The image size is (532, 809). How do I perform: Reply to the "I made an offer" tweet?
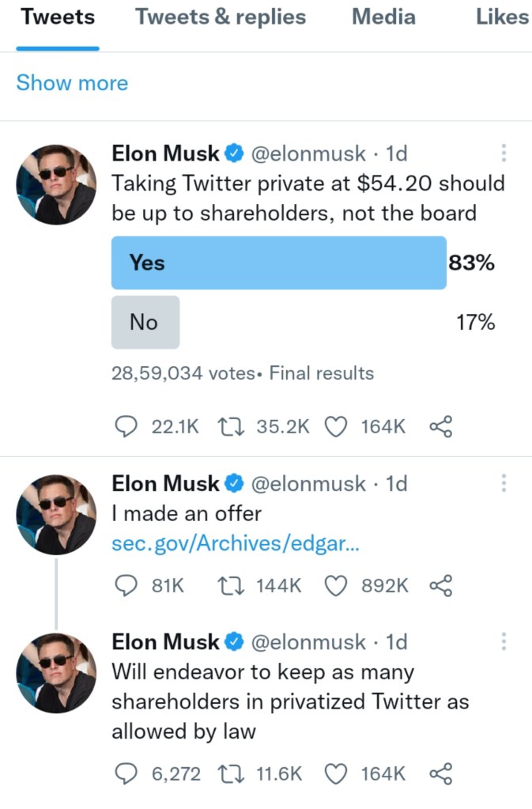(126, 585)
